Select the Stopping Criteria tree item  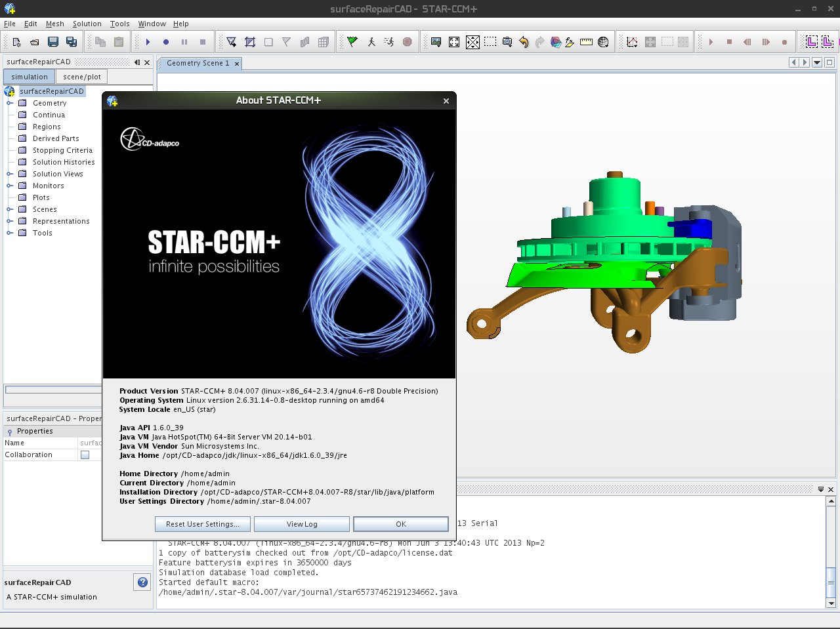[x=62, y=150]
